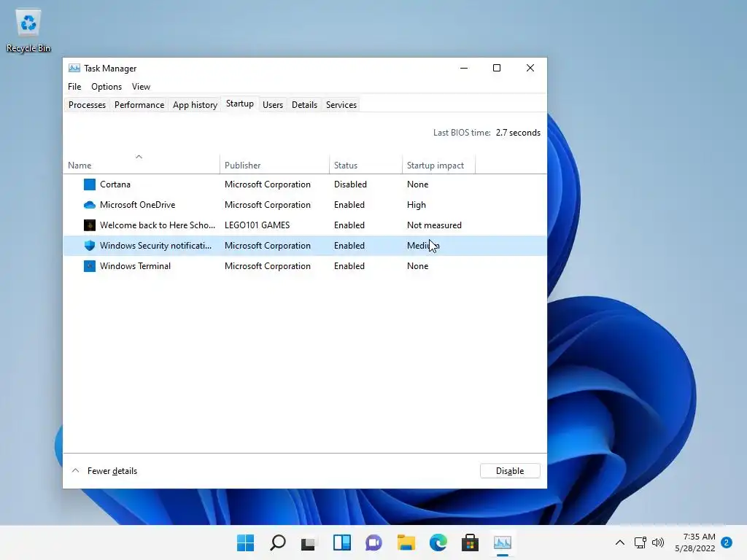
Task: Switch to the App history tab
Action: (196, 105)
